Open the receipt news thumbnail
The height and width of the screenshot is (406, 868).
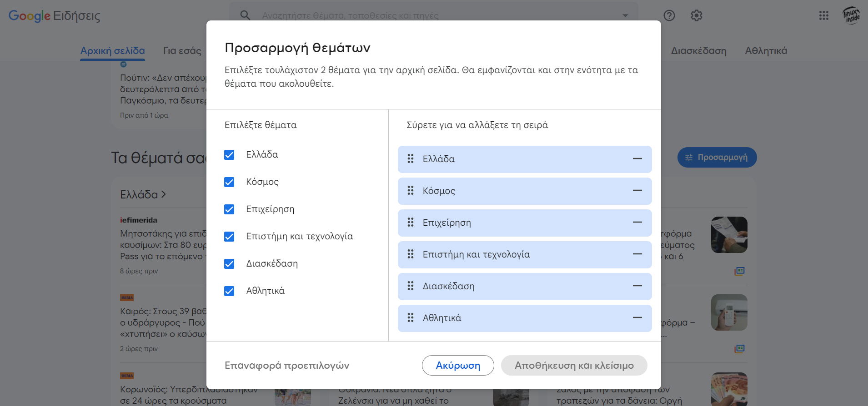point(729,235)
